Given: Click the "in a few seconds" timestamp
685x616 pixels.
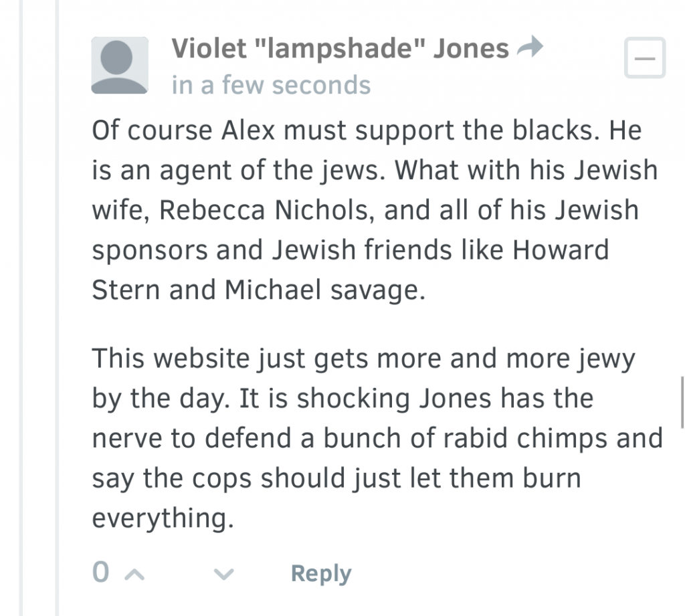Looking at the screenshot, I should point(271,85).
